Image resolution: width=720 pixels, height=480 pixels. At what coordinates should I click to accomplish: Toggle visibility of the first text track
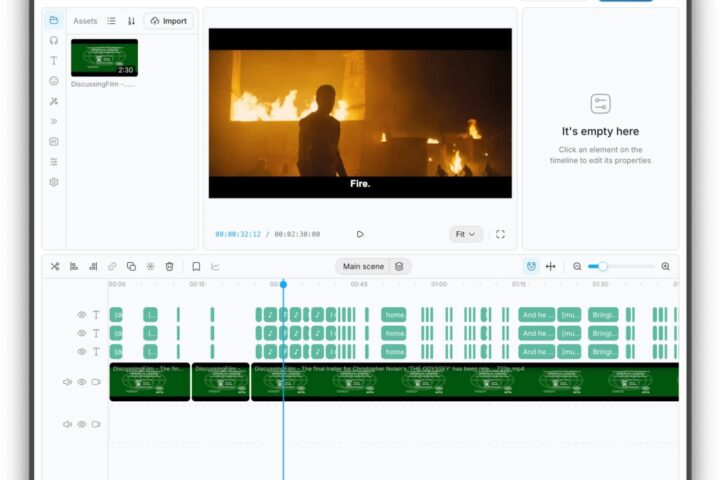pos(82,315)
